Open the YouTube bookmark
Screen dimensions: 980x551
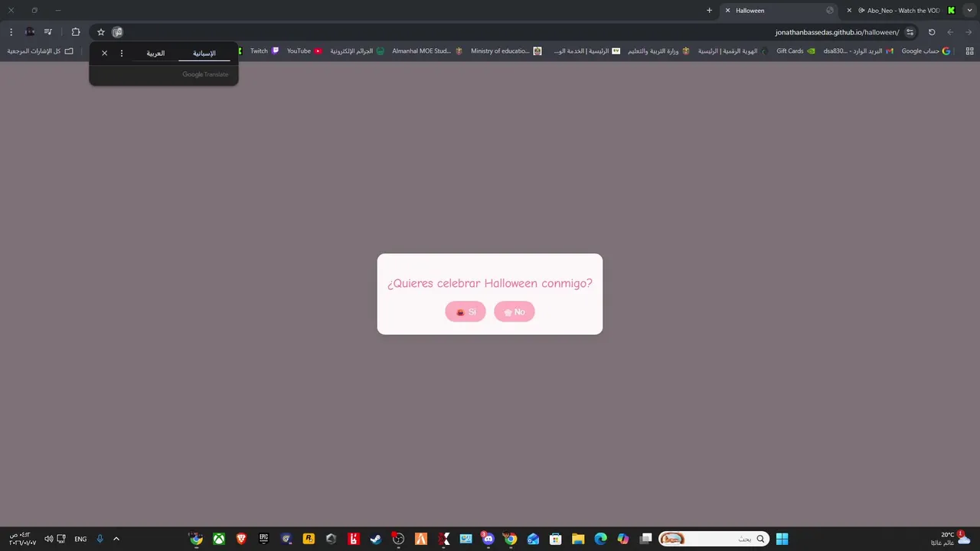[305, 51]
